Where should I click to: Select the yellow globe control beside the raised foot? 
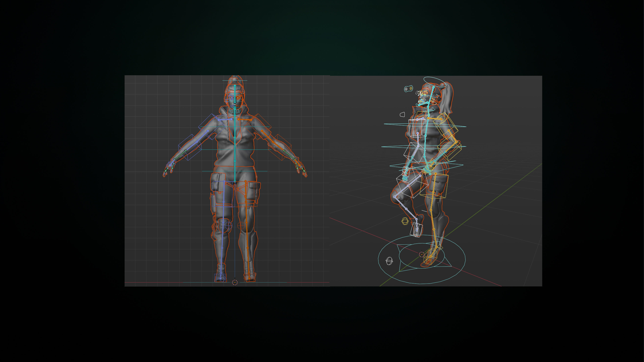405,221
